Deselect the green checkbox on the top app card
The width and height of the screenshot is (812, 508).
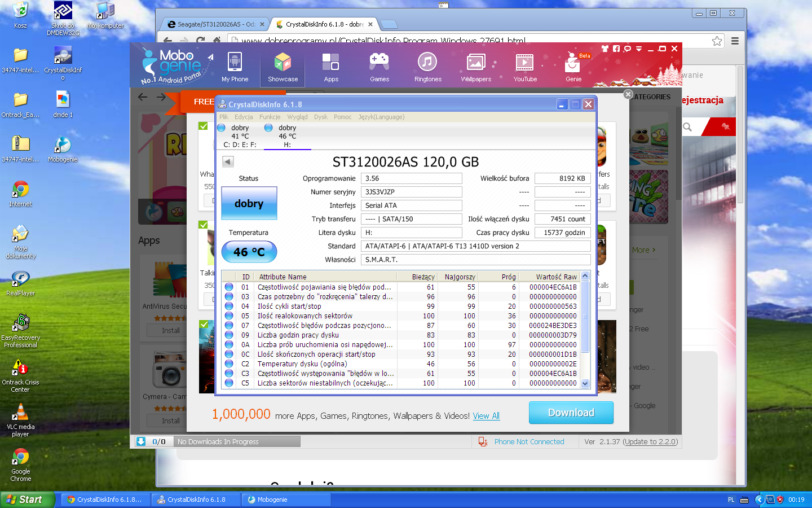coord(203,126)
